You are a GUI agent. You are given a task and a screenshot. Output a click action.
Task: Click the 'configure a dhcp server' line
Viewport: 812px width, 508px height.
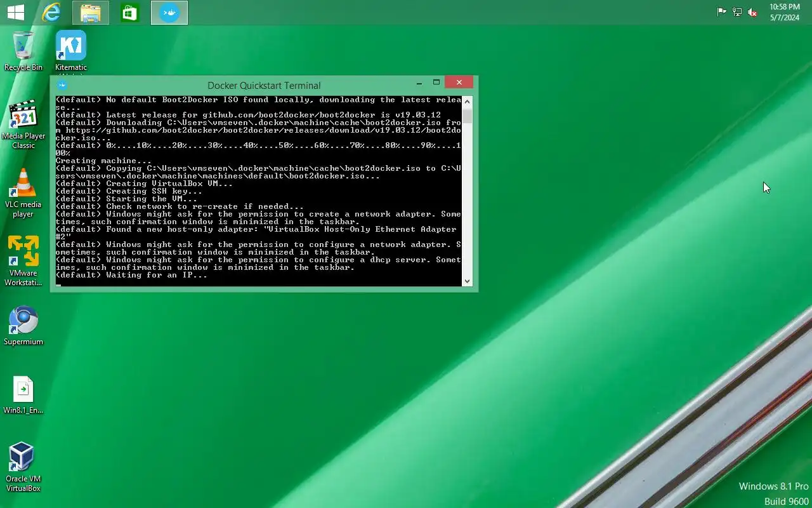coord(258,264)
